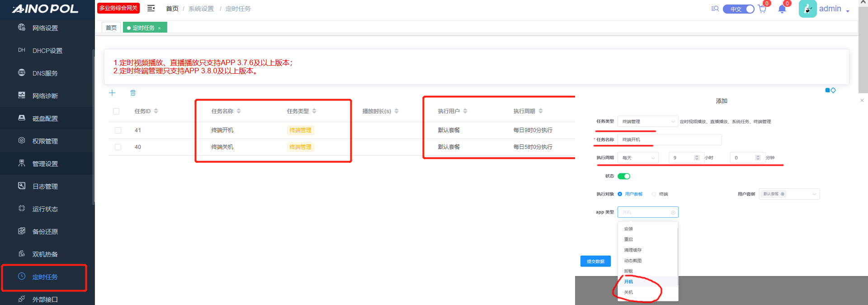Viewport: 868px width, 305px height.
Task: Click the admin avatar icon
Action: click(x=807, y=9)
